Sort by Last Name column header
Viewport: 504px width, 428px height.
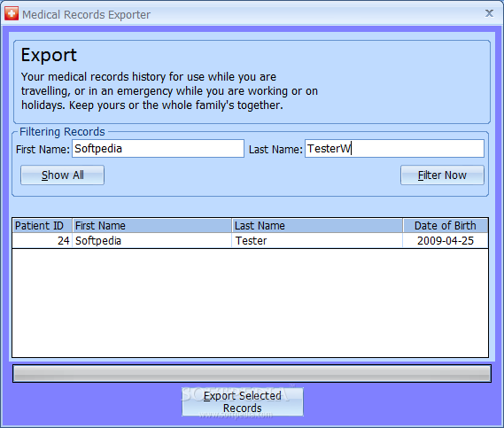(317, 225)
